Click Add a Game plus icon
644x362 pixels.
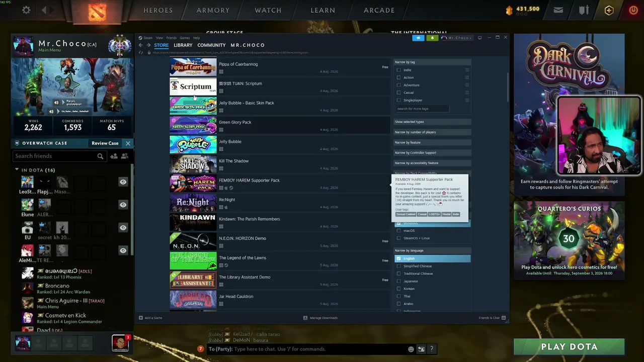[141, 318]
